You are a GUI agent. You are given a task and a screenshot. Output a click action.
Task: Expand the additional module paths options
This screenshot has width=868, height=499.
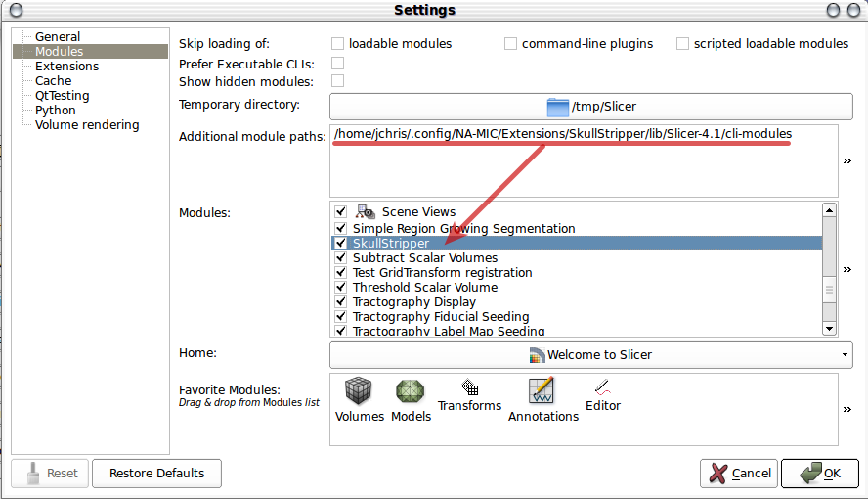(846, 161)
